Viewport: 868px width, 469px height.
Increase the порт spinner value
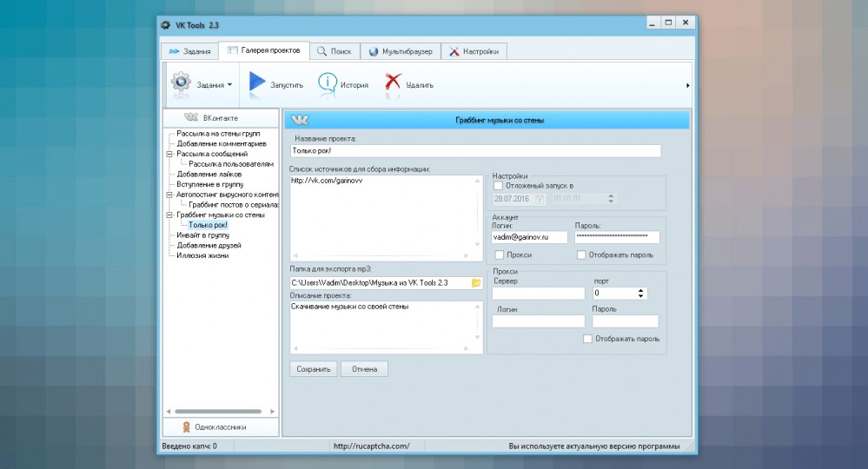click(641, 290)
